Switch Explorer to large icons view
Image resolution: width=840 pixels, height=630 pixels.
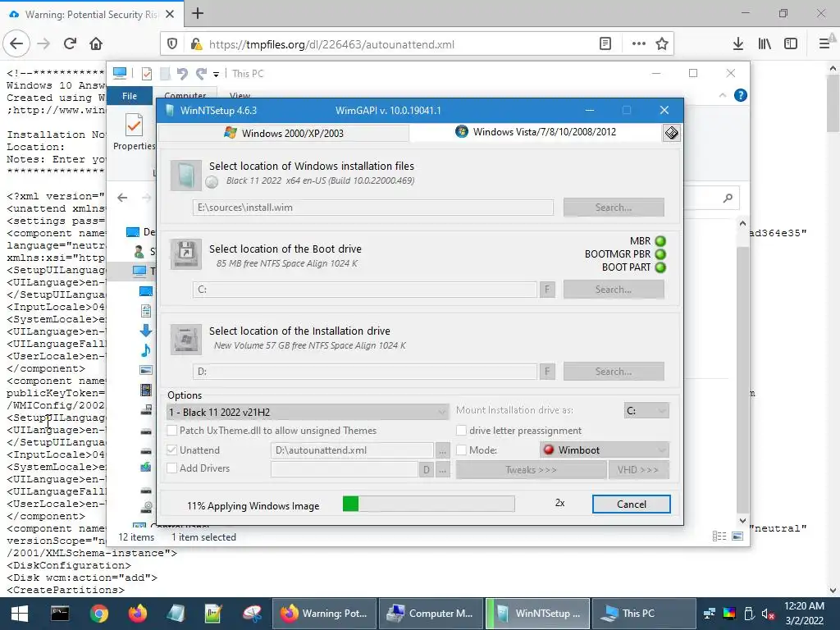[737, 536]
